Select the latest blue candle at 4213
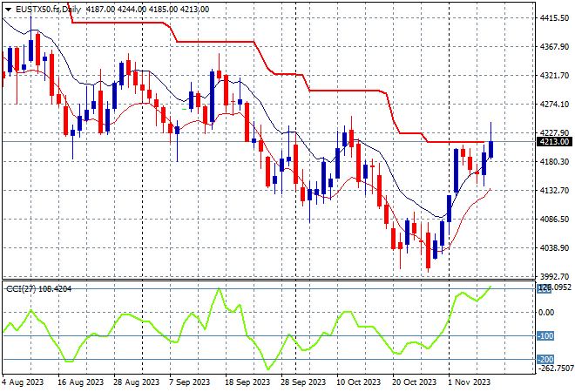 pyautogui.click(x=490, y=149)
